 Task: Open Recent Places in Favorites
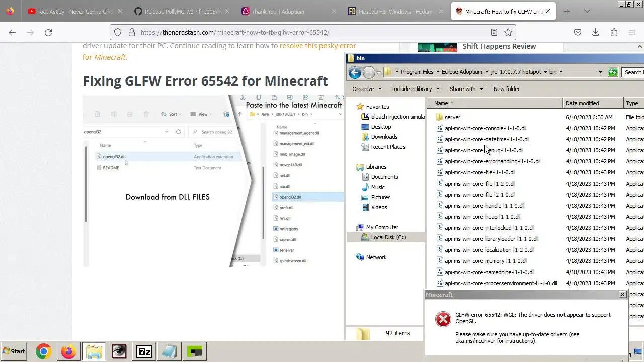[388, 147]
